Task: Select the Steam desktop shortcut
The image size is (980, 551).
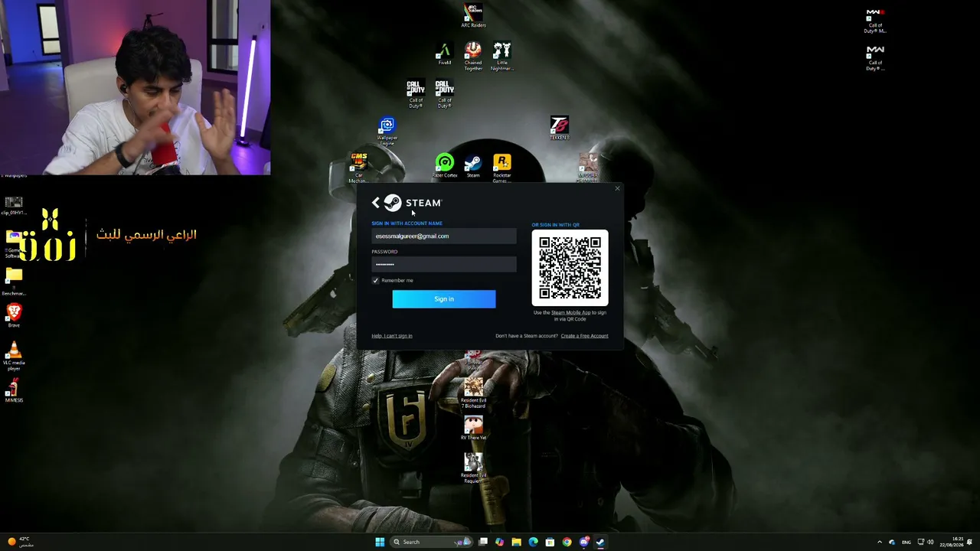Action: pos(473,166)
